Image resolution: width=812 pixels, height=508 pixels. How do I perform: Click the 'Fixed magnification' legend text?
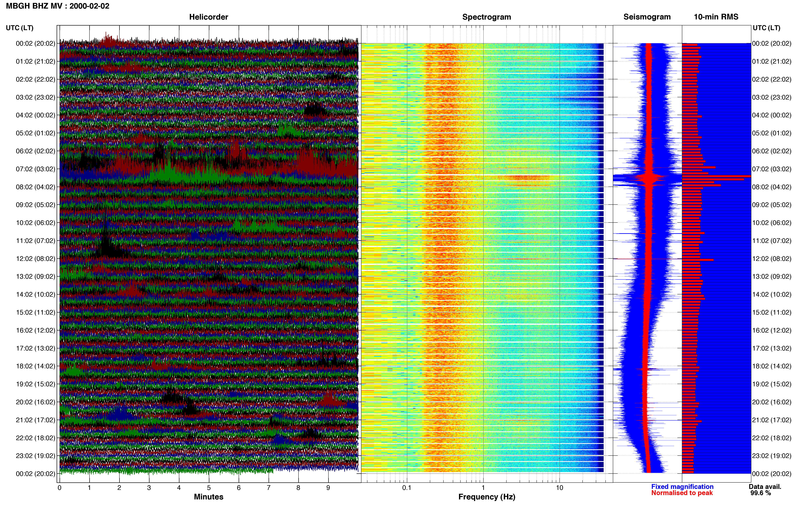point(682,486)
